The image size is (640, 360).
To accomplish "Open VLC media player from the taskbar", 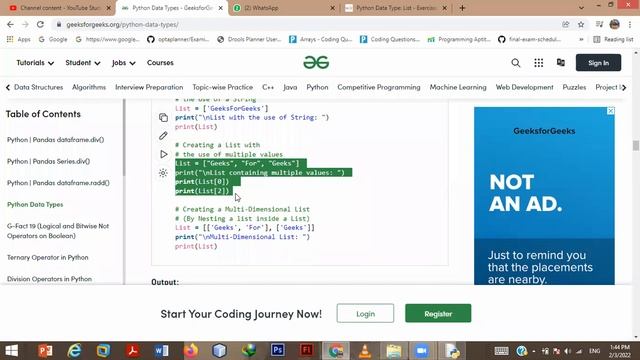I will coord(364,351).
